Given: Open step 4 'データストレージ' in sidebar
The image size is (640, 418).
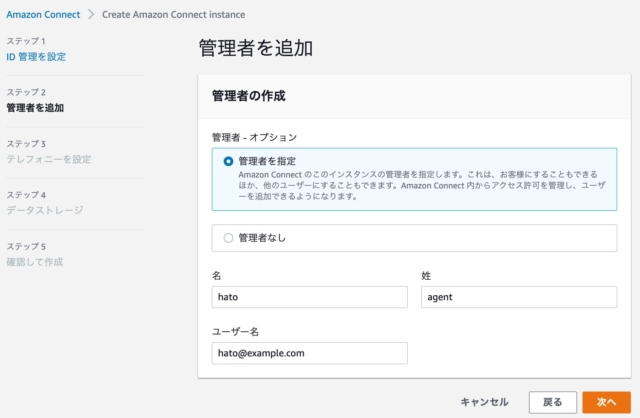Looking at the screenshot, I should pos(45,210).
